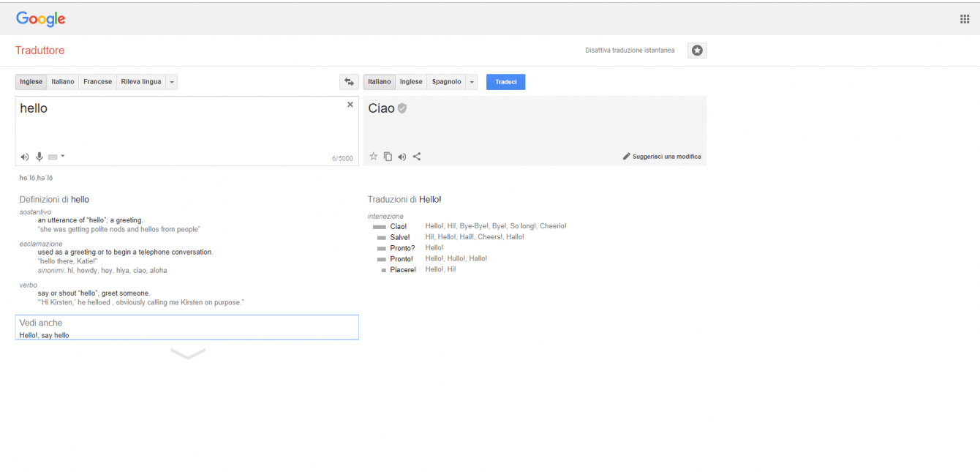Click Disattiva traduzione istantanea

coord(630,50)
